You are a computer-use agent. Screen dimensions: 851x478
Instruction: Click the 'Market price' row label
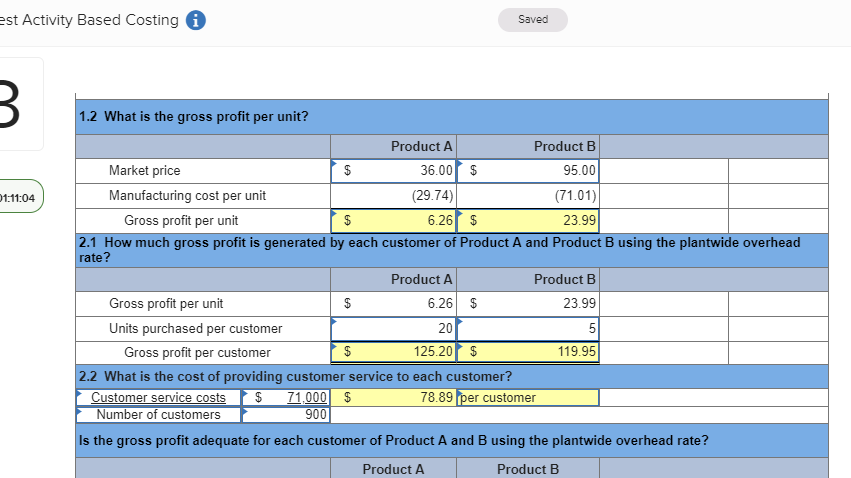pos(144,170)
